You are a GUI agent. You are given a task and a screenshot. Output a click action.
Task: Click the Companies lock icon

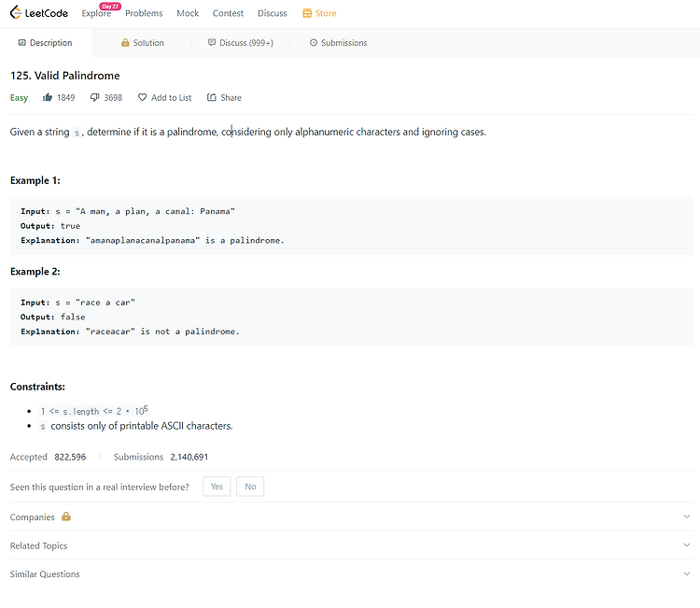(66, 516)
